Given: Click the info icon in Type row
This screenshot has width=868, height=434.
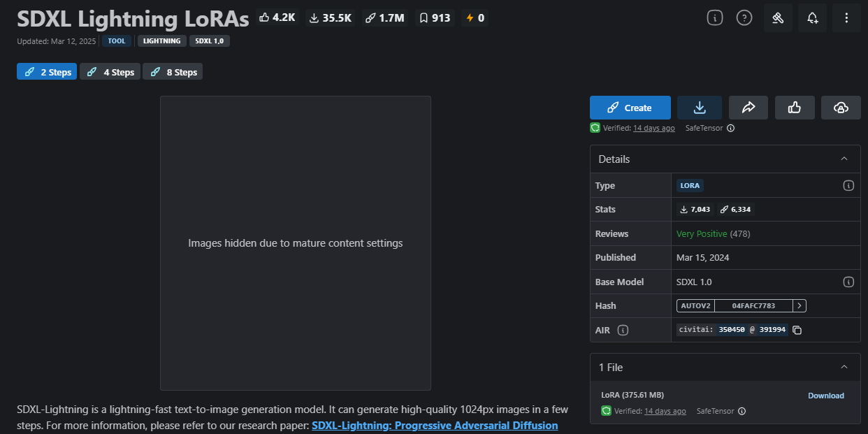Looking at the screenshot, I should (848, 186).
